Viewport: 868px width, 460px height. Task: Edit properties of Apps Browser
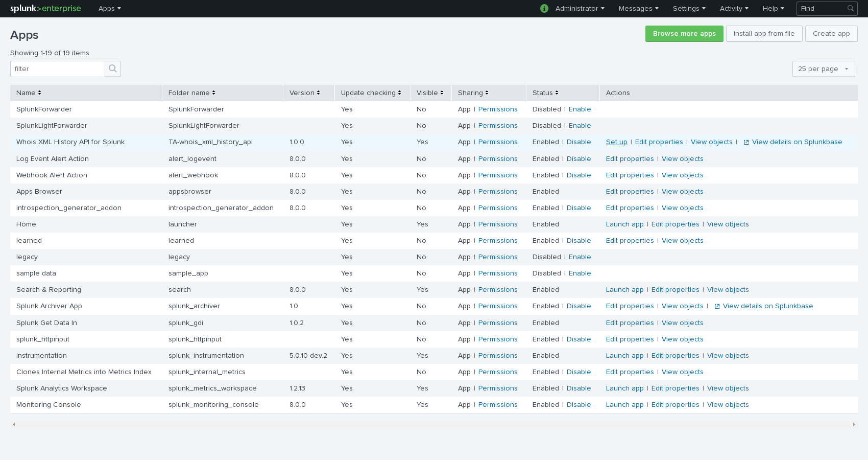[630, 192]
